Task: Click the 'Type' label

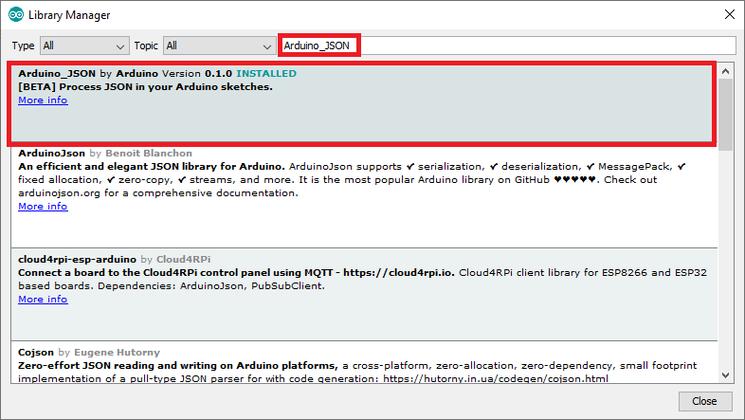Action: (x=23, y=46)
